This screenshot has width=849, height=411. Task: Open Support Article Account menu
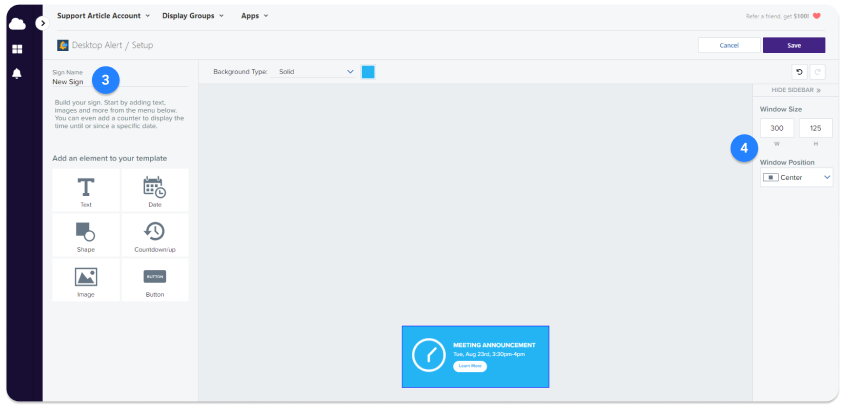coord(103,16)
